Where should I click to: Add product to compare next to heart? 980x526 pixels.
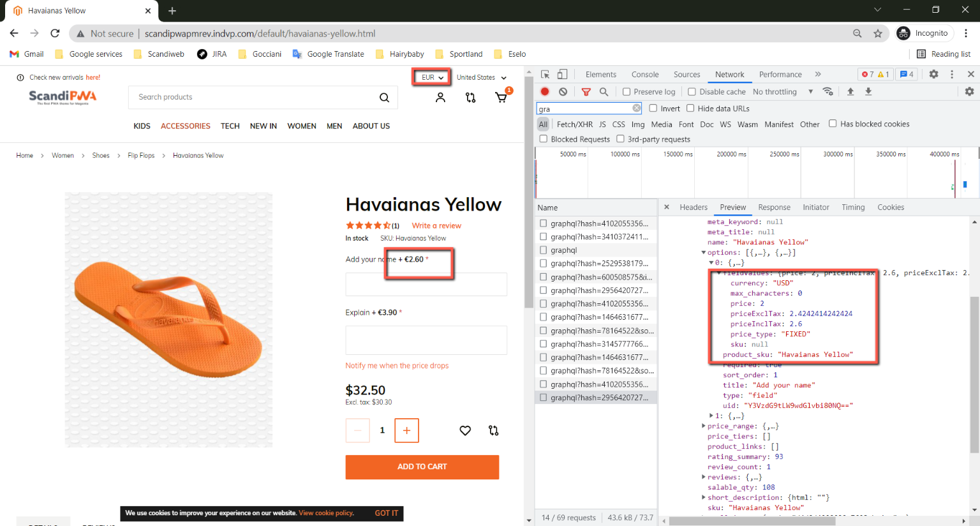click(494, 430)
